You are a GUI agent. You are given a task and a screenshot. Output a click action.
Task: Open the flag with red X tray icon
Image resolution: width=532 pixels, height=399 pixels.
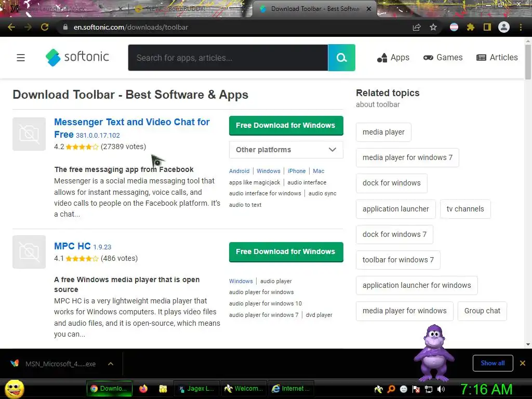[x=416, y=389]
